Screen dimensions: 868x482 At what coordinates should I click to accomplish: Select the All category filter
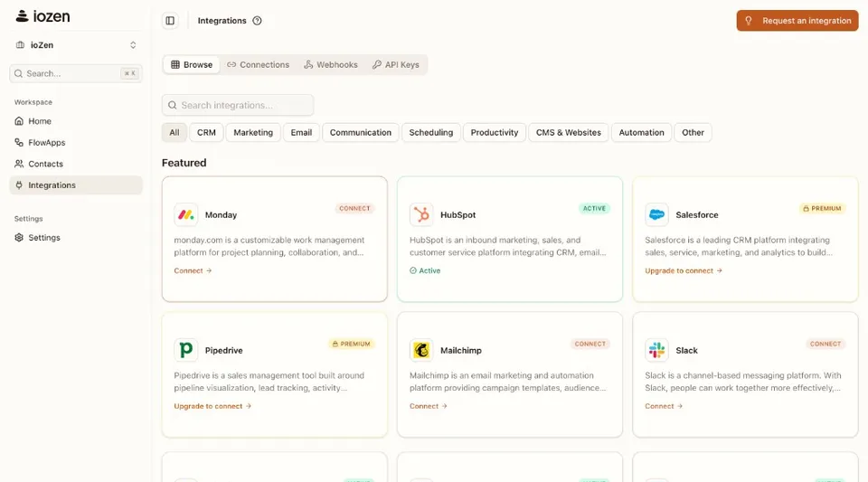[x=175, y=132]
